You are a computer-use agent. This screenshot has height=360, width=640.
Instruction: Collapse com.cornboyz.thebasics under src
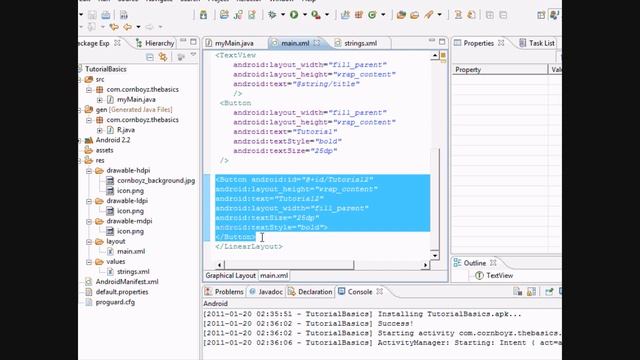pos(89,89)
